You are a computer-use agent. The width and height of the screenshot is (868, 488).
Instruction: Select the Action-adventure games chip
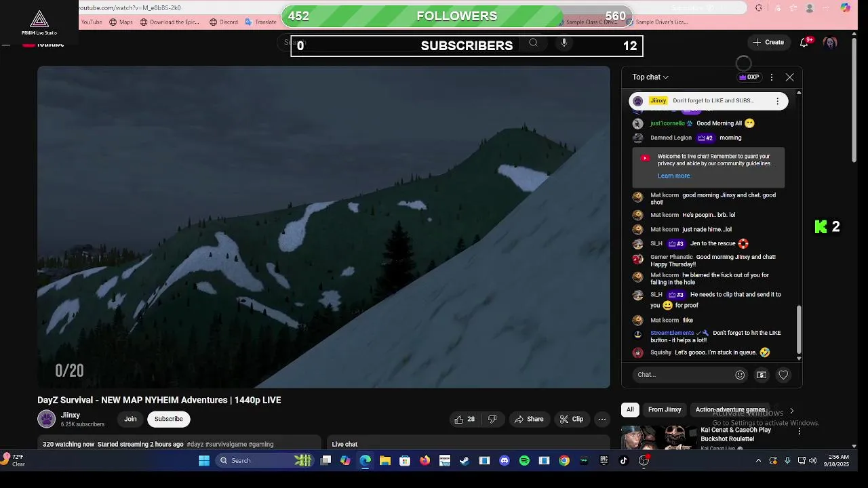click(730, 409)
